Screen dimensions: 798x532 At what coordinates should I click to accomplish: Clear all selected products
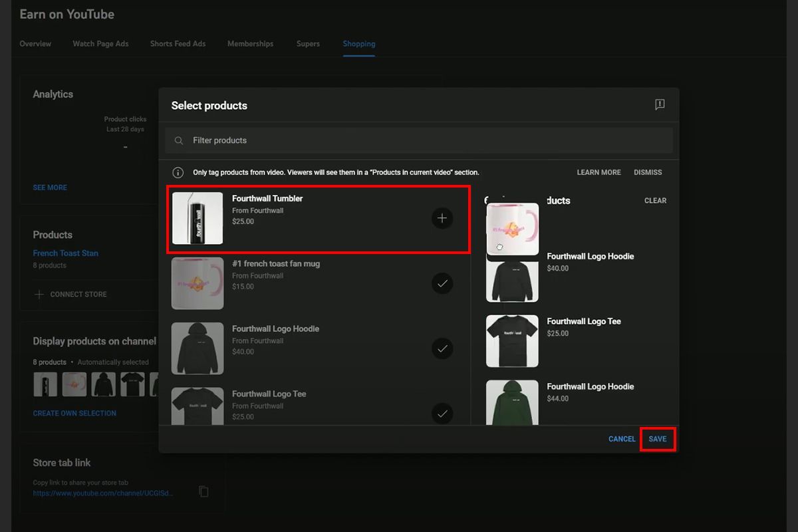655,200
